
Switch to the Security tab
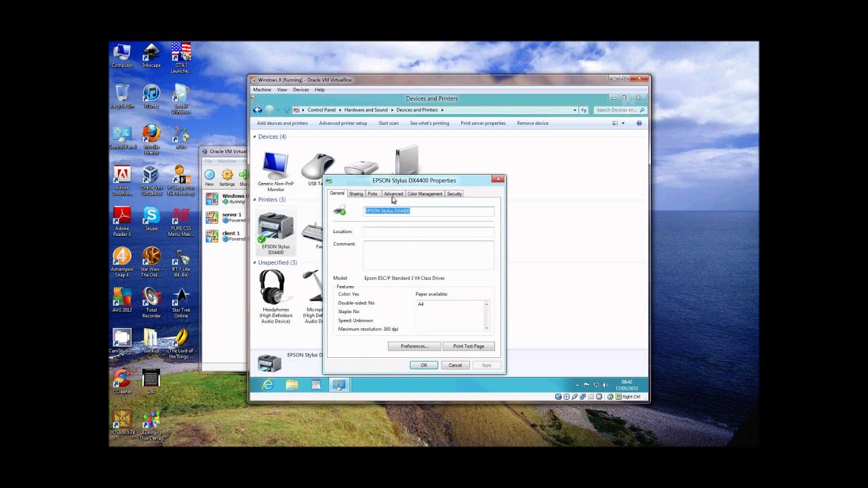454,194
